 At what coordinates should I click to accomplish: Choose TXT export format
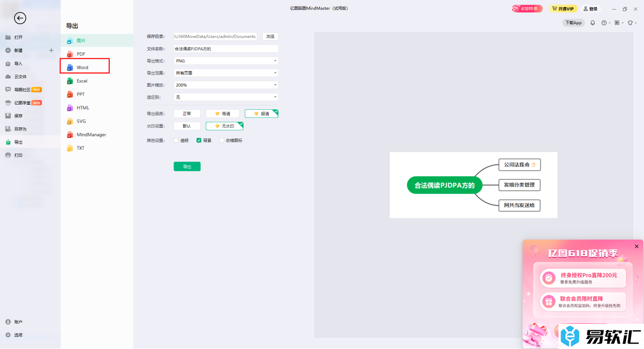pyautogui.click(x=97, y=148)
